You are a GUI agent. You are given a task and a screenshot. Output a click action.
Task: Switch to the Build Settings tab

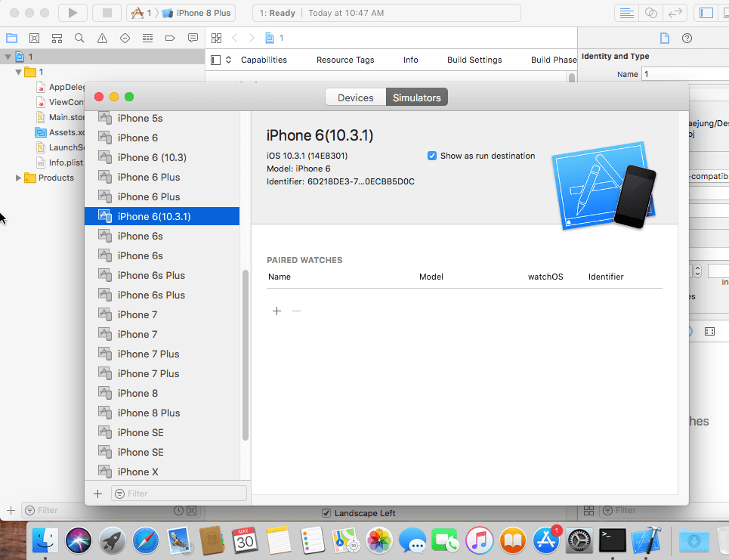click(474, 60)
